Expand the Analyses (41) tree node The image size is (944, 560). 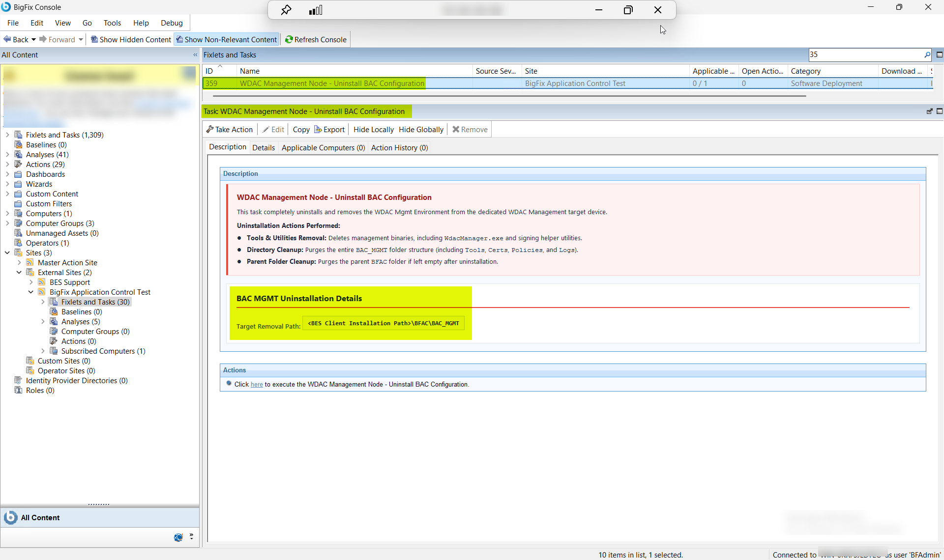pos(7,154)
